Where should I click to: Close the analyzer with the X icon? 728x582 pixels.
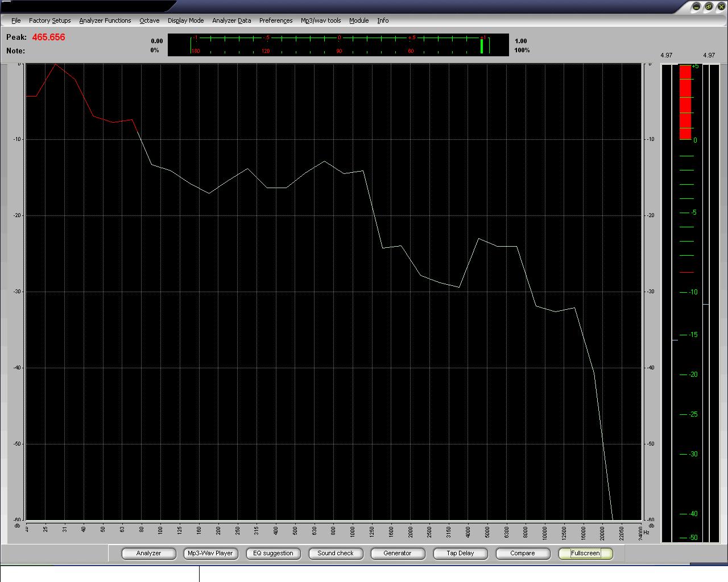[721, 7]
